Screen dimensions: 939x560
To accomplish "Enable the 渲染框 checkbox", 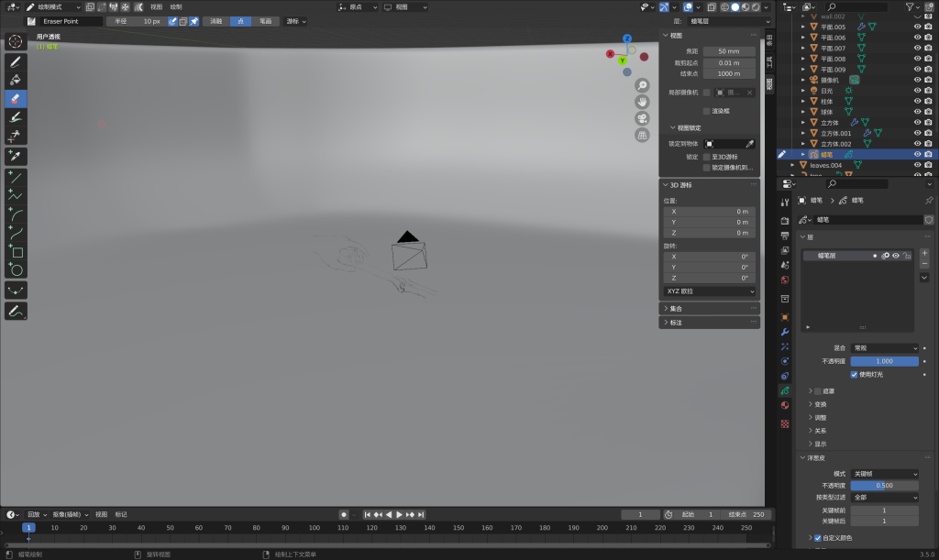I will click(706, 111).
